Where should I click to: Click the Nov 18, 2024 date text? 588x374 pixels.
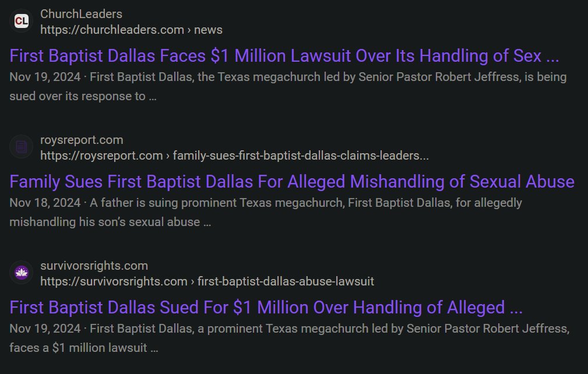[x=45, y=203]
